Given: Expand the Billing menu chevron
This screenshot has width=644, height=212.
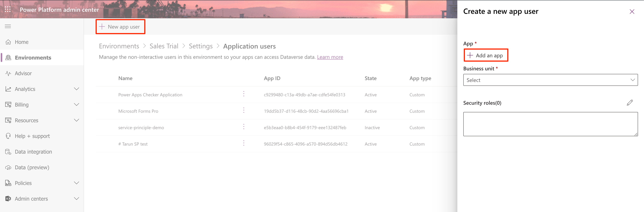Looking at the screenshot, I should pos(77,105).
